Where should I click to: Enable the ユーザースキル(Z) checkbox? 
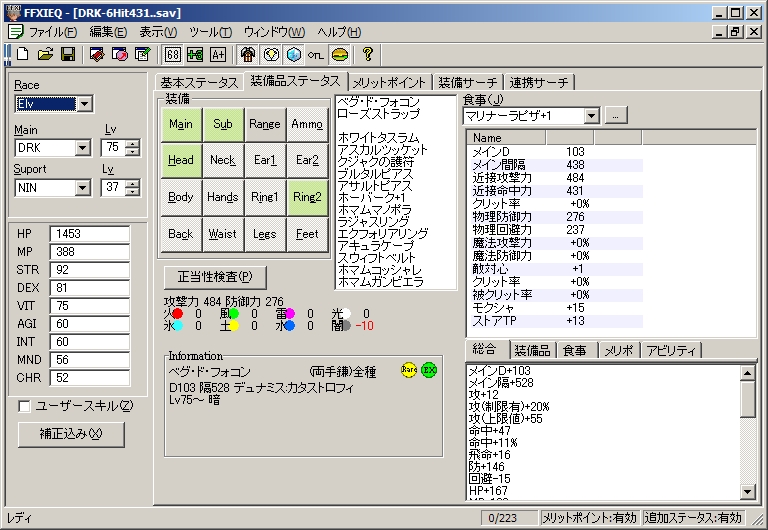[24, 406]
